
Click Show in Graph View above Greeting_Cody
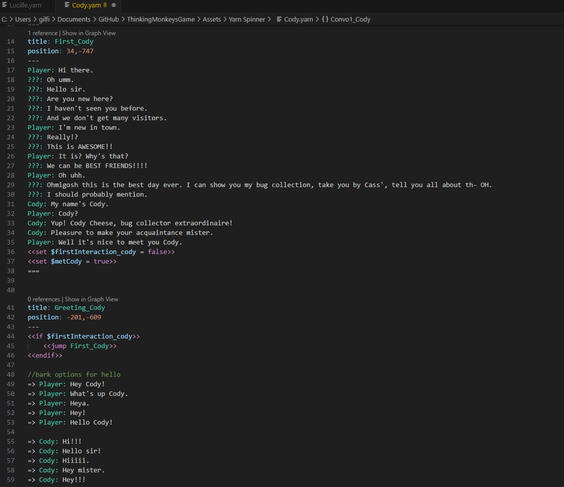tap(91, 299)
